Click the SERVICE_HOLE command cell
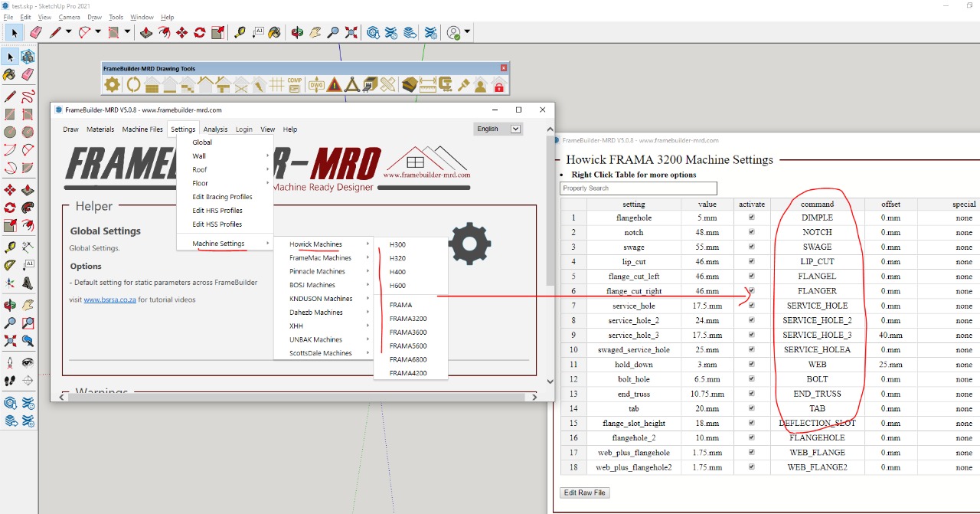Viewport: 980px width, 514px height. (817, 306)
